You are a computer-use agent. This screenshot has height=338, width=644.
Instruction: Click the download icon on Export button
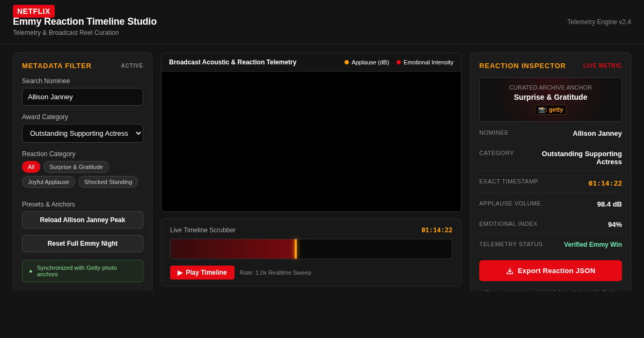(x=510, y=271)
